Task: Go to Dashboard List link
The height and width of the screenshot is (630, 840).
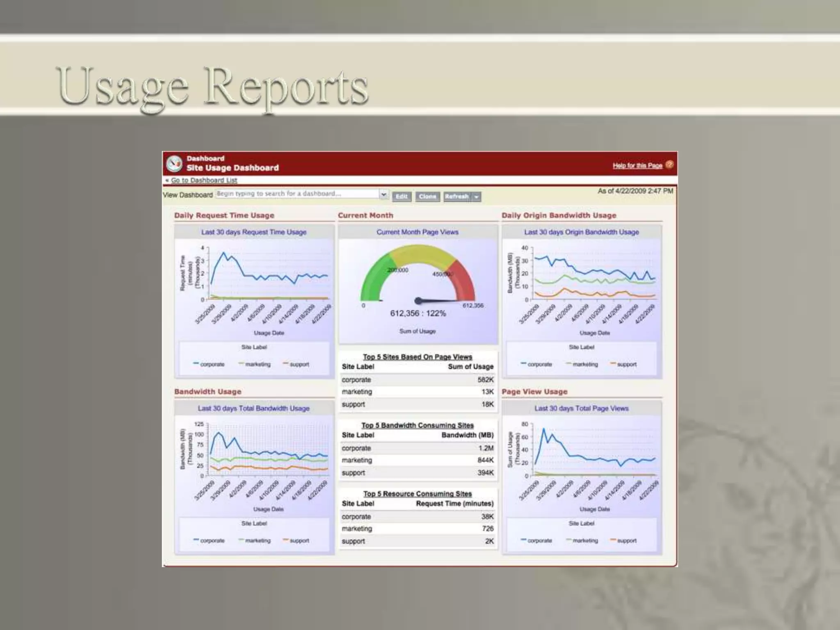Action: point(204,180)
